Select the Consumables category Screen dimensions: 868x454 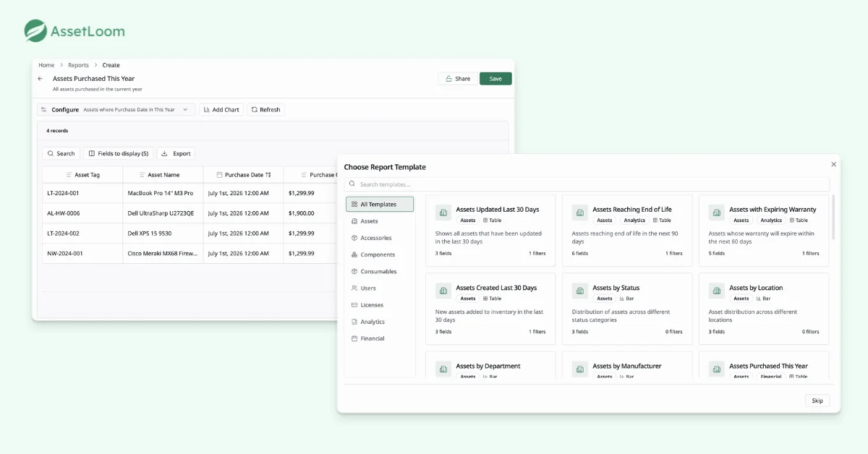coord(380,271)
